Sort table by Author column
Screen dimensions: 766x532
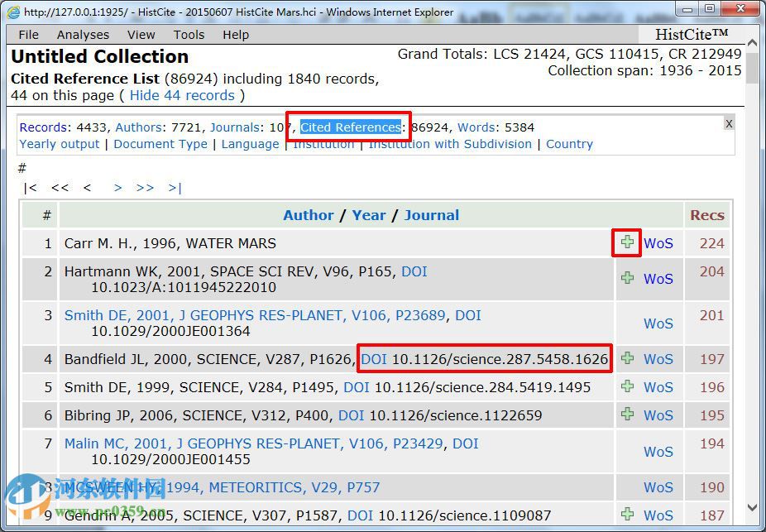click(x=309, y=215)
